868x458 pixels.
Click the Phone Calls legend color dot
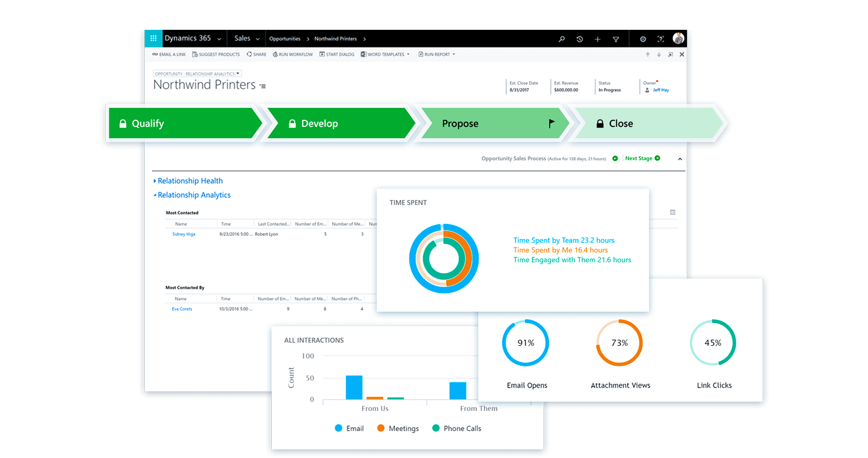pos(436,428)
